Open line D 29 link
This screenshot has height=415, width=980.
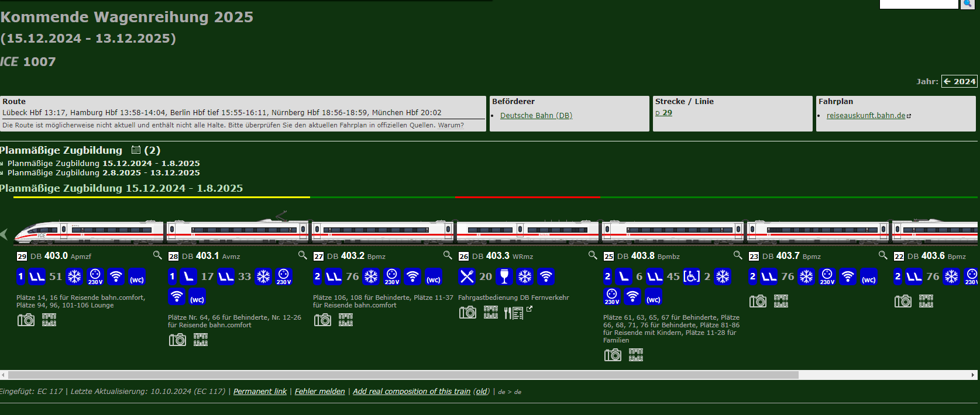[x=663, y=113]
